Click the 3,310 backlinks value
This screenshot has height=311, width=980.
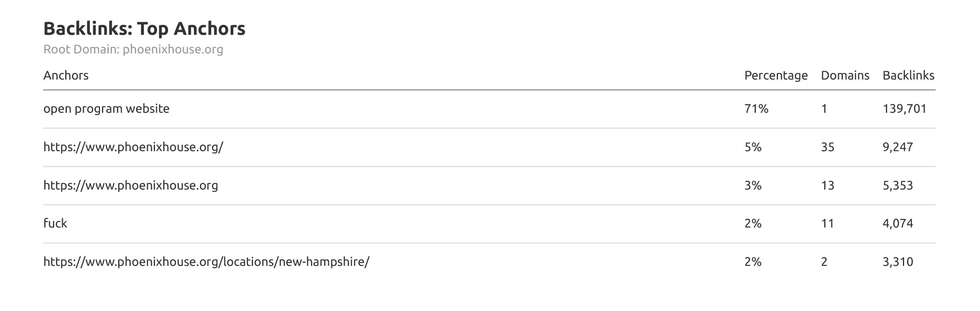click(898, 262)
